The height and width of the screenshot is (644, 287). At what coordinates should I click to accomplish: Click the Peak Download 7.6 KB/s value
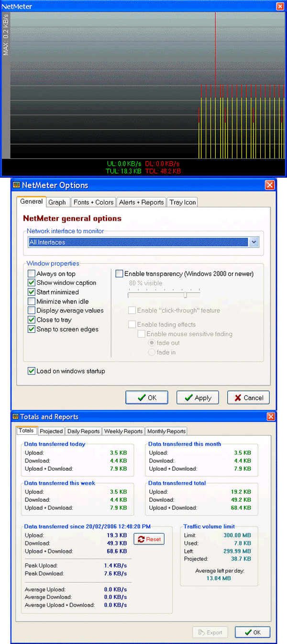pos(115,573)
